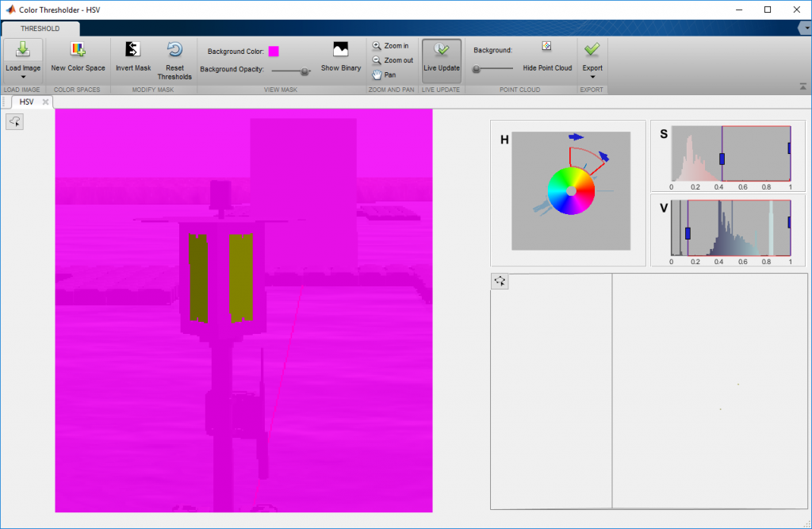Open the New Color Space tool
The height and width of the screenshot is (529, 812).
78,50
